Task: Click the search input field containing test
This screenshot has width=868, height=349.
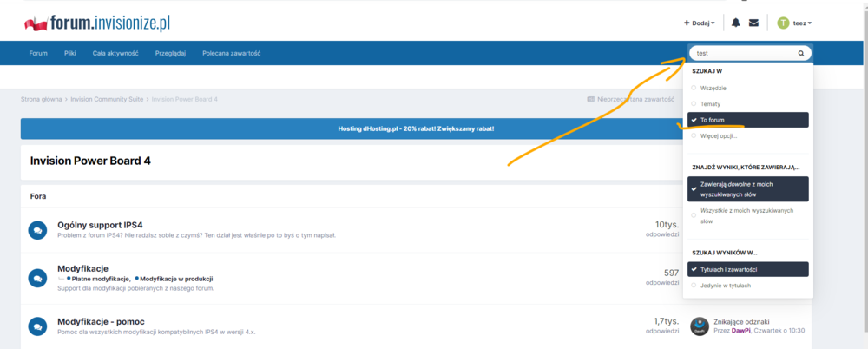Action: click(x=742, y=53)
